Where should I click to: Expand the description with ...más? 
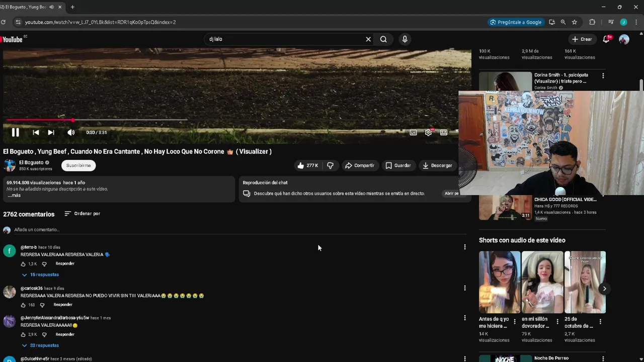(x=14, y=195)
